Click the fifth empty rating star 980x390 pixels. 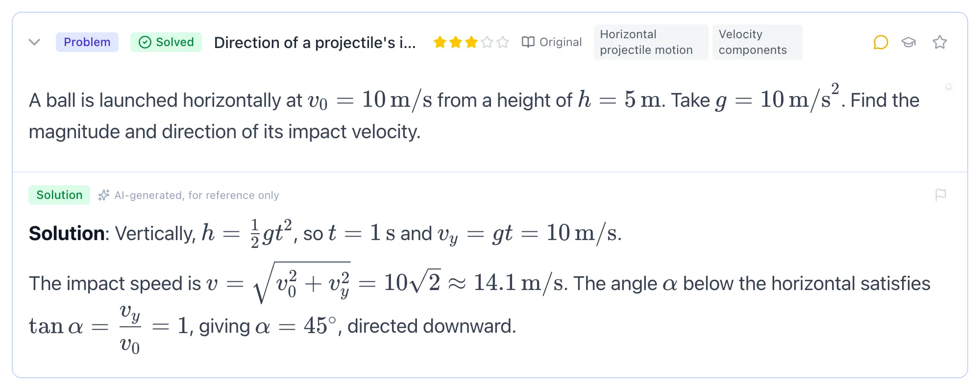pos(503,42)
